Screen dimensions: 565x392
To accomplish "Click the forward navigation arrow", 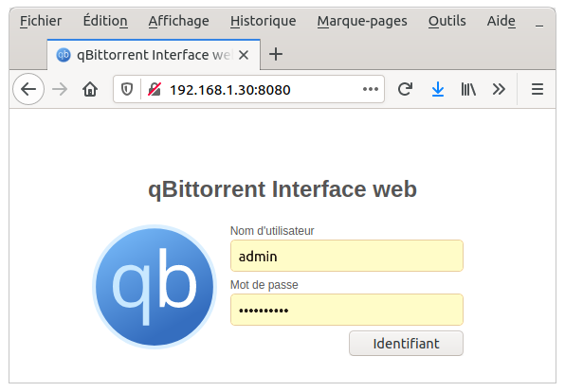I will point(60,89).
